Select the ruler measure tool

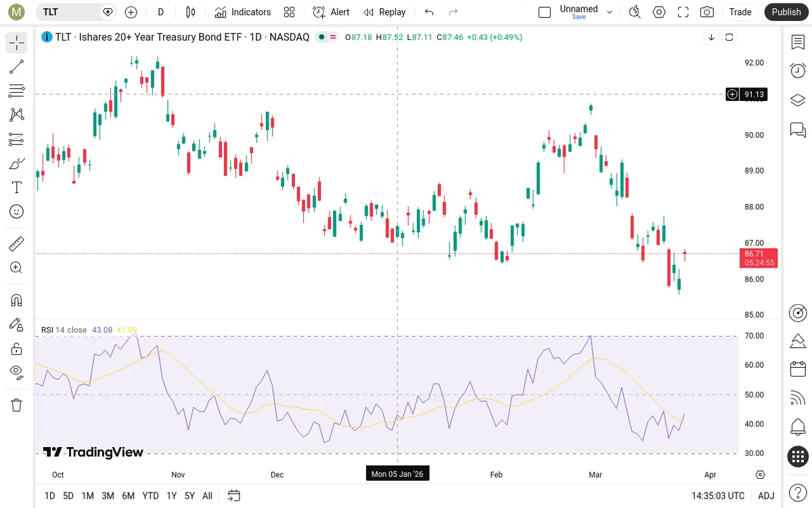(17, 243)
